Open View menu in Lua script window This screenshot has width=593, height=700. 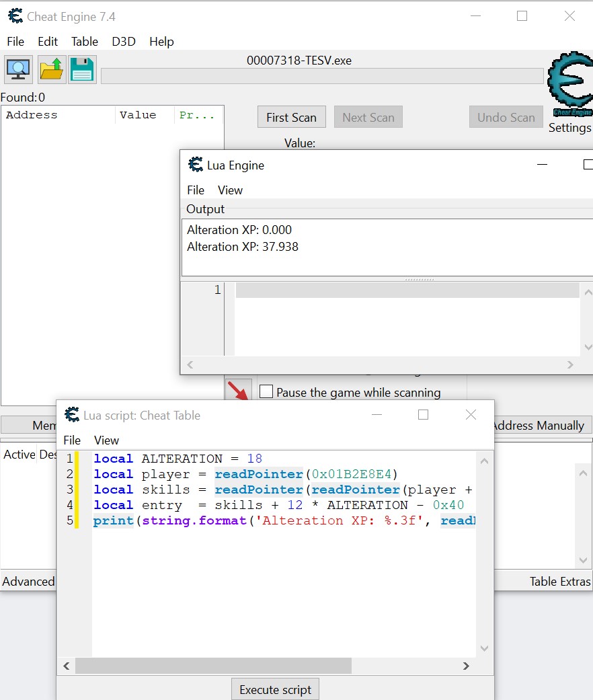(107, 440)
